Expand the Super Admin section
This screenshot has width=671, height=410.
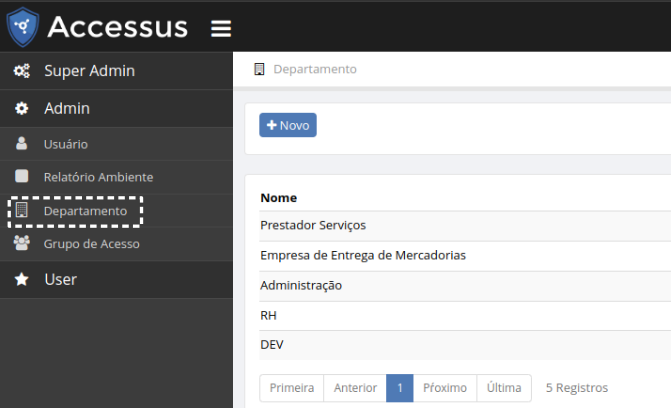coord(89,71)
